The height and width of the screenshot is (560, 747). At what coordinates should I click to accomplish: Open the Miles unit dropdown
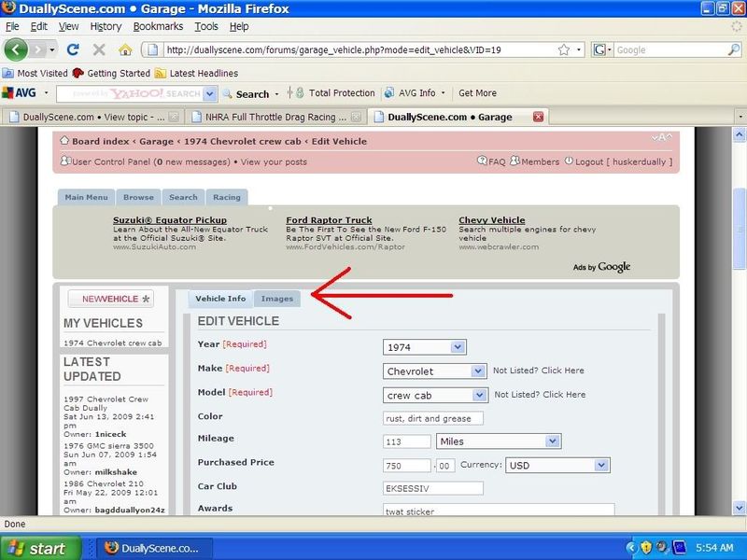click(552, 441)
